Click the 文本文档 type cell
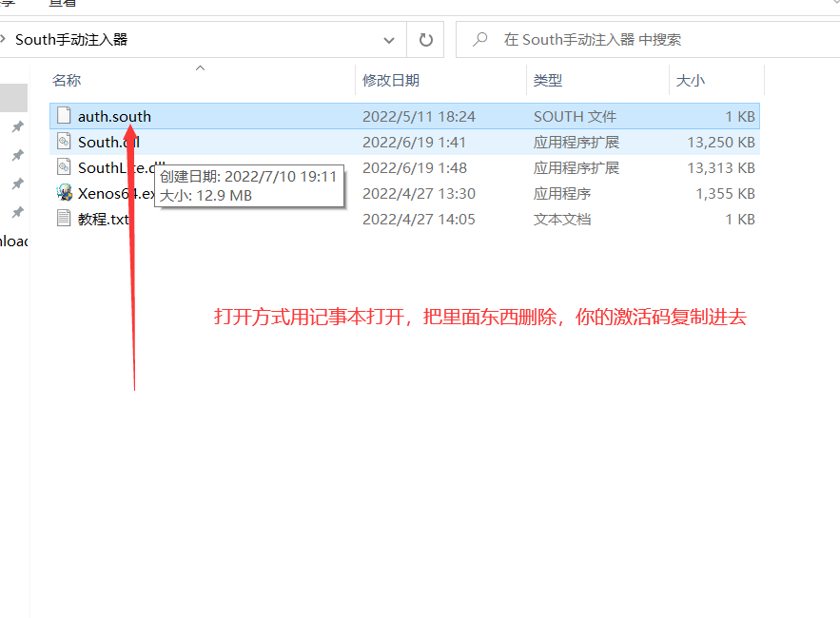840x618 pixels. point(562,219)
